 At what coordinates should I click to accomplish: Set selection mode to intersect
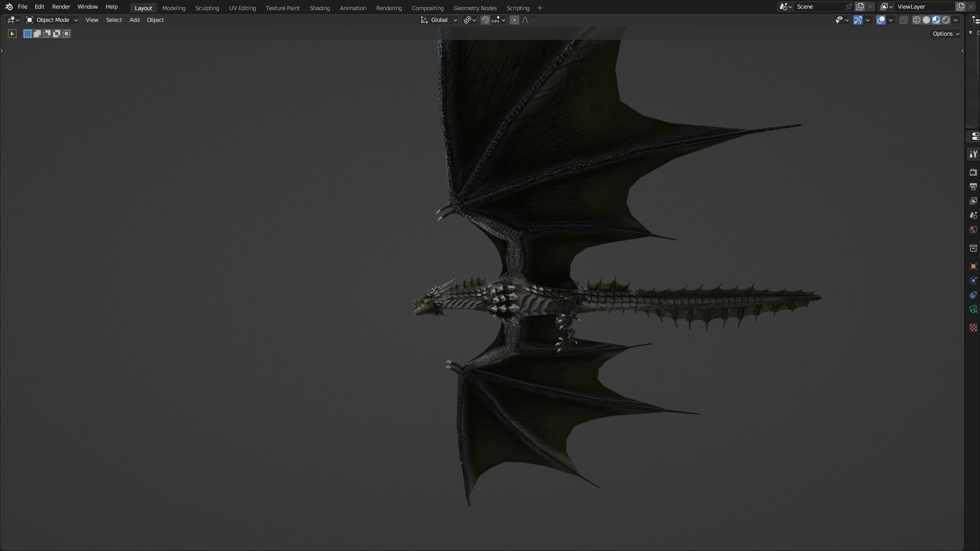(66, 34)
